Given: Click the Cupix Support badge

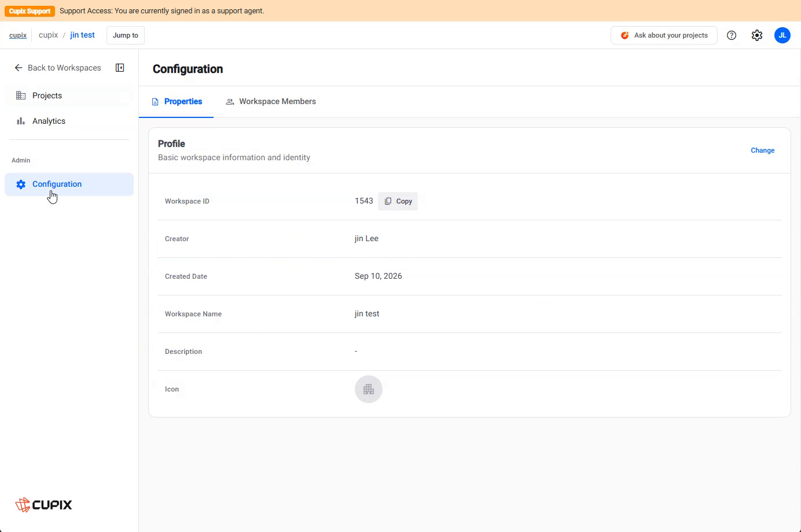Looking at the screenshot, I should (30, 11).
